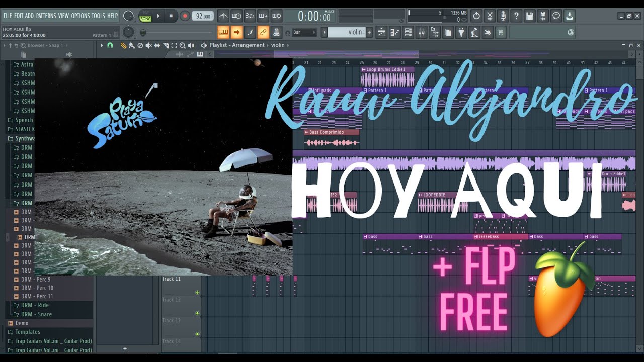This screenshot has width=644, height=362.
Task: Open the Mixer view button
Action: (x=421, y=33)
